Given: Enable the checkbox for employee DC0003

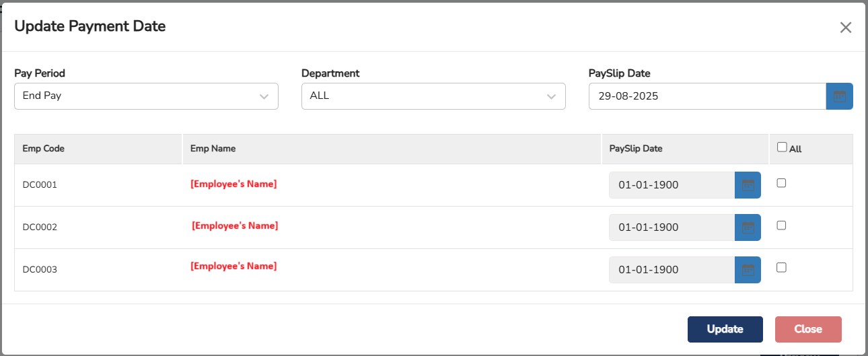Looking at the screenshot, I should [781, 267].
